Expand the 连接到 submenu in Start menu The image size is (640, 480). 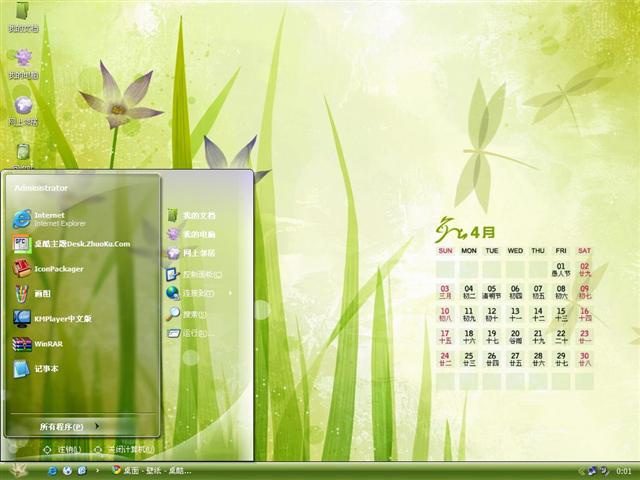199,293
